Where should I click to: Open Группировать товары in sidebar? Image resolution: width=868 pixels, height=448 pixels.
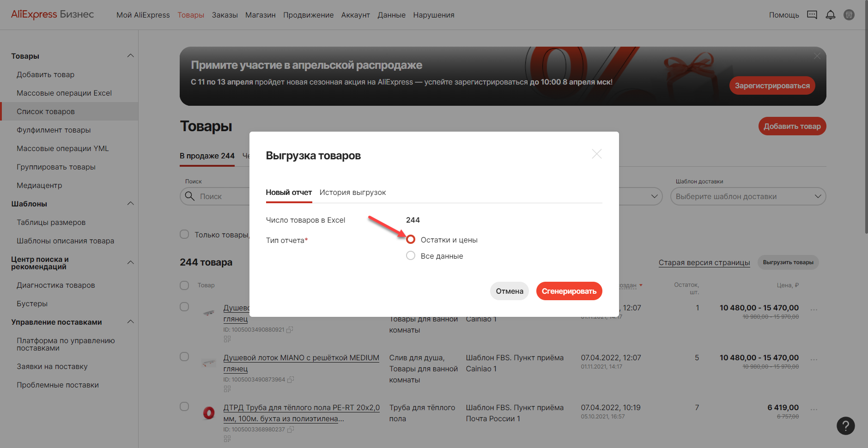coord(56,167)
